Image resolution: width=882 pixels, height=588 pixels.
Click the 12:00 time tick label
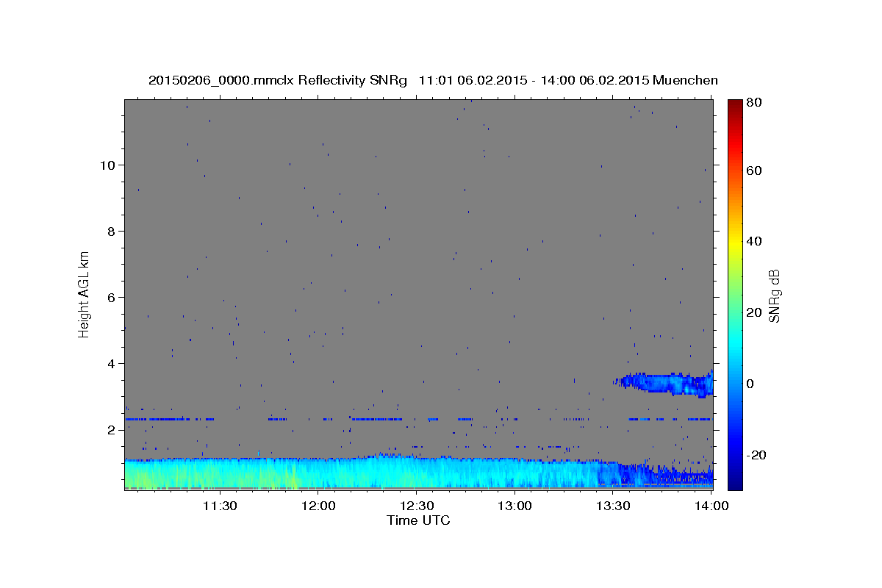coord(318,506)
